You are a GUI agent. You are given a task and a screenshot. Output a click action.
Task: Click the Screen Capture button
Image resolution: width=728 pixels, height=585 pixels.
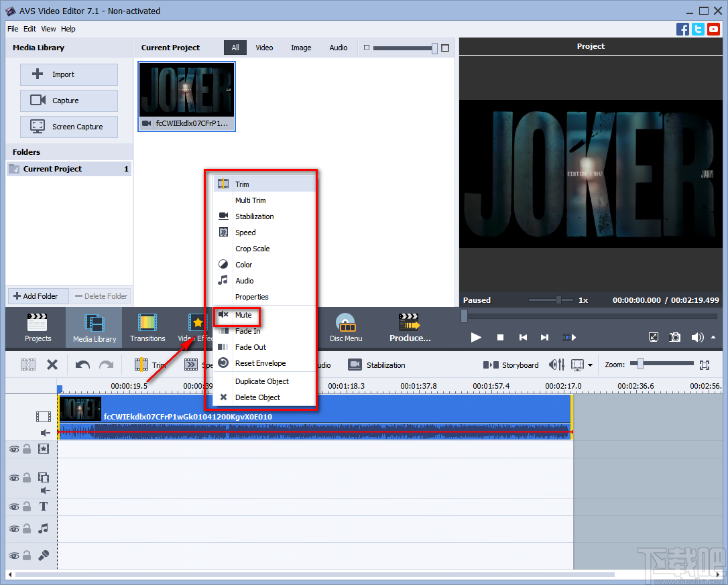(69, 126)
